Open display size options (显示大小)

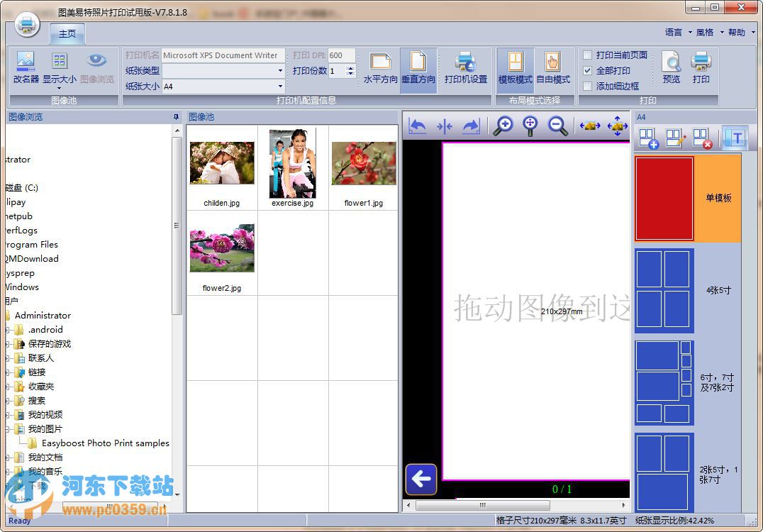tap(60, 69)
